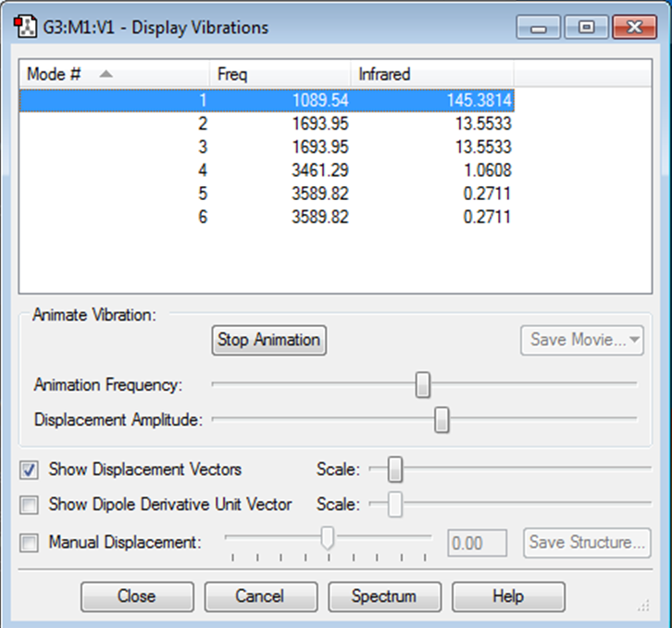Screen dimensions: 672x628
Task: Click the Freq column header
Action: coord(280,74)
